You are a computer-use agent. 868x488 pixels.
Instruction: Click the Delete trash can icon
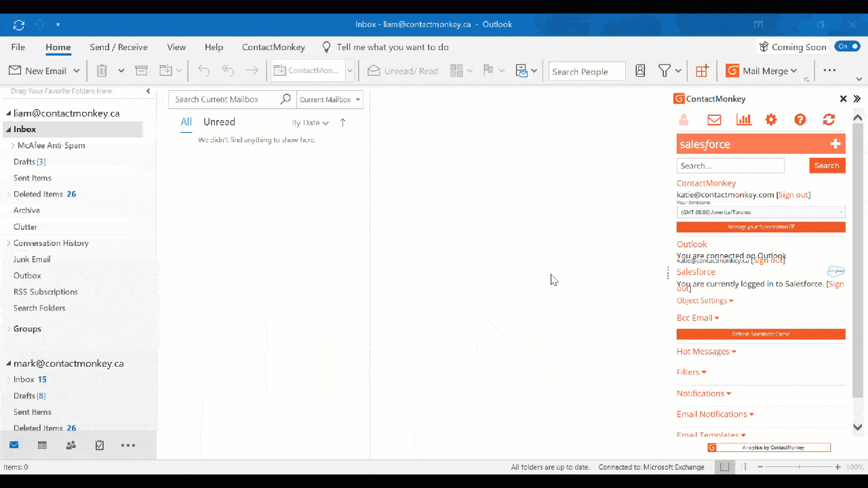(x=102, y=70)
